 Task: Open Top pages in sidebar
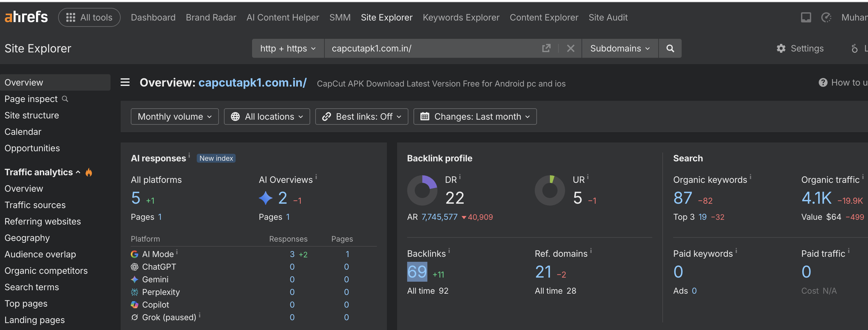(26, 303)
